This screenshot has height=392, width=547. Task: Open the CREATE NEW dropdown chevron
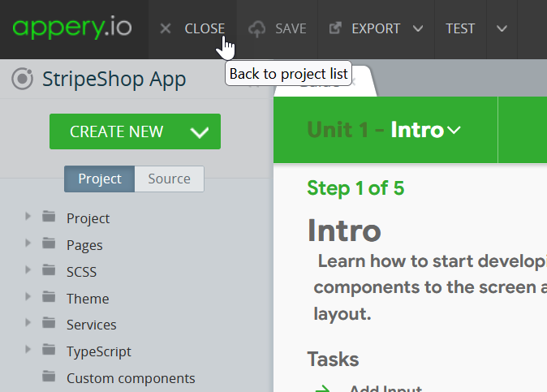point(200,132)
